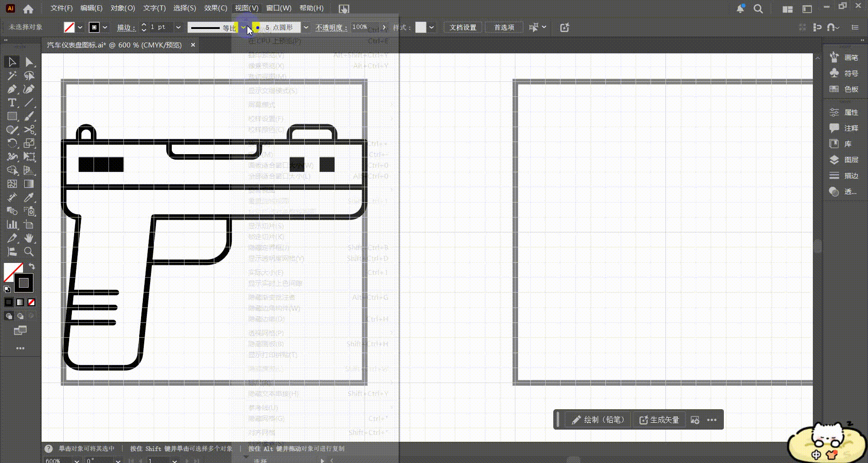Open the 文件(F) menu
The image size is (868, 463).
61,8
